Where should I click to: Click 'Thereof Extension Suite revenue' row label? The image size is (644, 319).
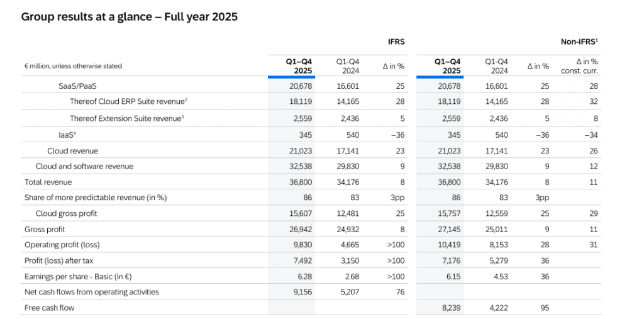pos(128,118)
